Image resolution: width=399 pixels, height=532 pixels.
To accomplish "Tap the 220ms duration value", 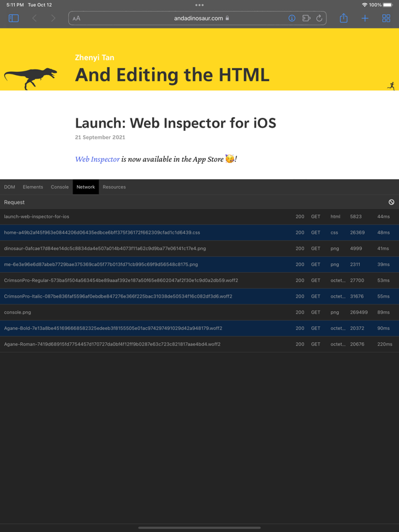I will (385, 344).
